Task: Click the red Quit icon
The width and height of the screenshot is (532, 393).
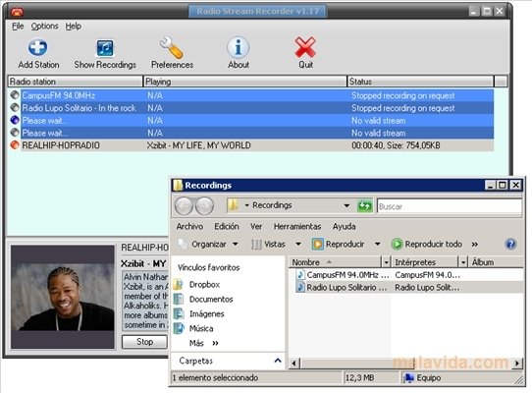Action: click(305, 47)
